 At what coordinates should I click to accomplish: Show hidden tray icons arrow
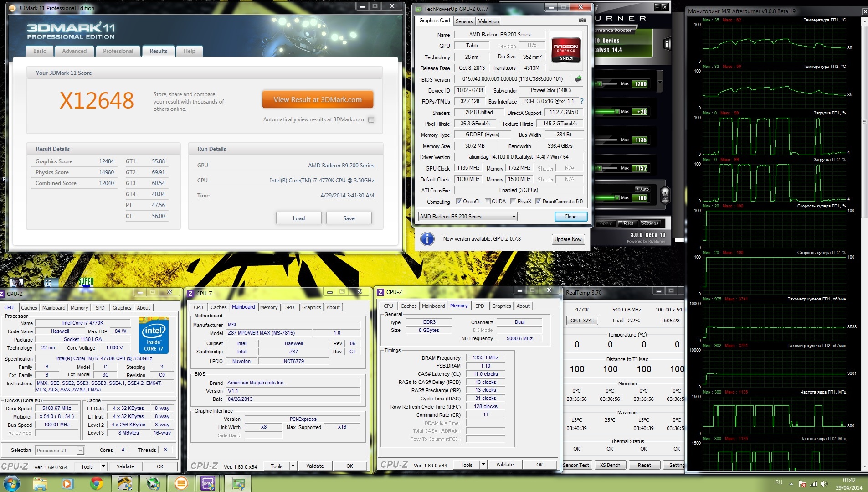coord(791,484)
